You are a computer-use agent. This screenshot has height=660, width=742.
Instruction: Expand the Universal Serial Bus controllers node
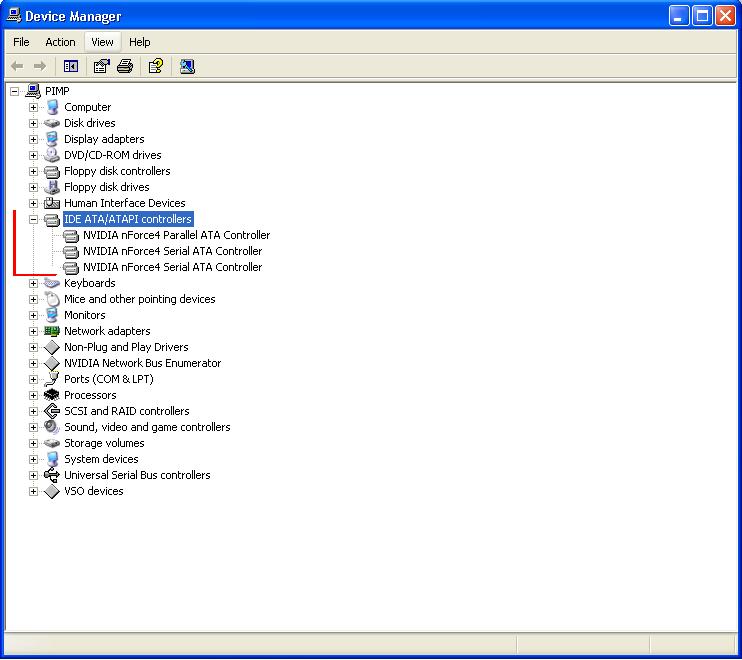(x=33, y=475)
